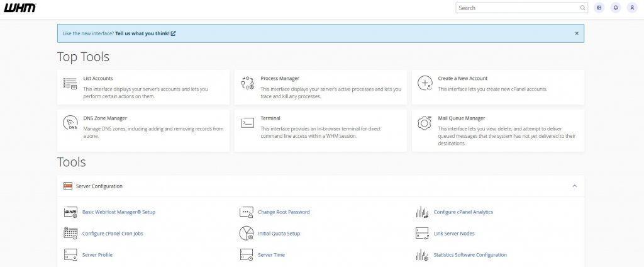Viewport: 644px width, 267px height.
Task: Click the Process Manager icon
Action: 247,84
